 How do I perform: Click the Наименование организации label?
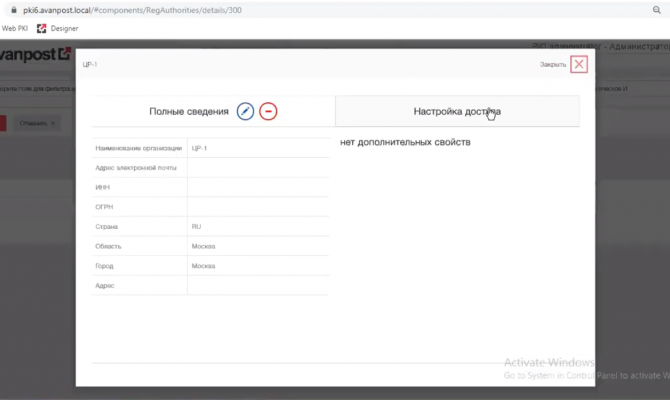coord(138,148)
